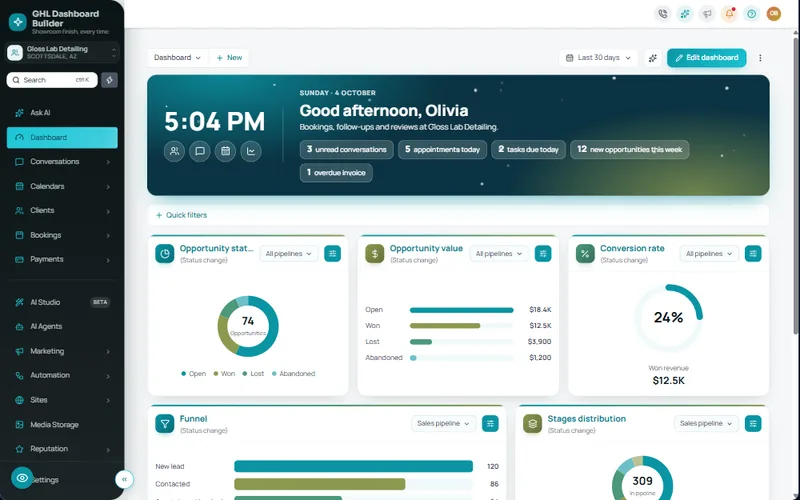Open settings icon on Stages distribution card
Viewport: 800px width, 500px height.
[x=753, y=423]
